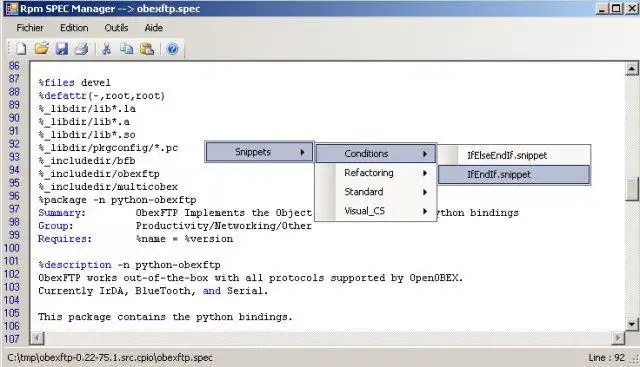Click 'This package contains the python bindings.'
Viewport: 640px width, 367px height.
coord(165,317)
